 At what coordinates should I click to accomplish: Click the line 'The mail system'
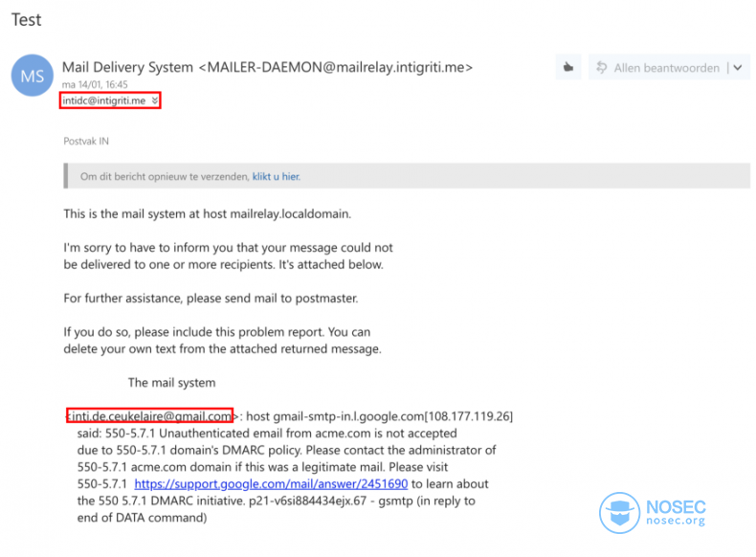point(171,383)
